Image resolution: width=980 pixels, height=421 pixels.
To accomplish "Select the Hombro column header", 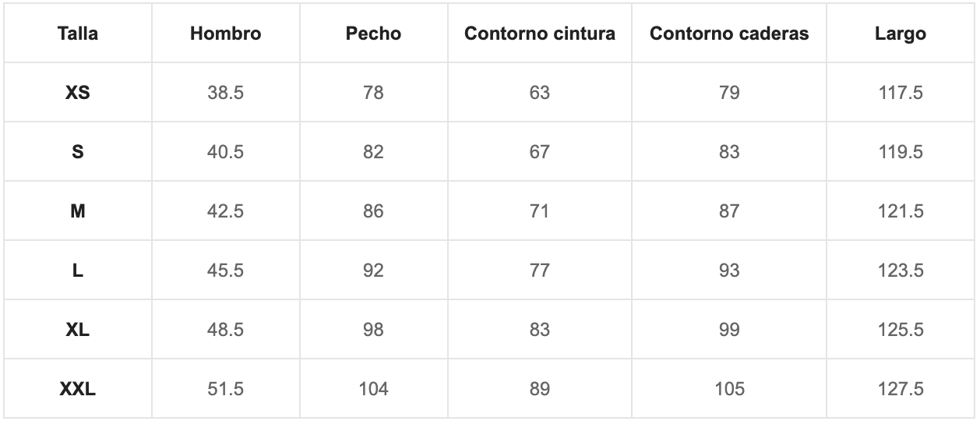I will pyautogui.click(x=226, y=34).
